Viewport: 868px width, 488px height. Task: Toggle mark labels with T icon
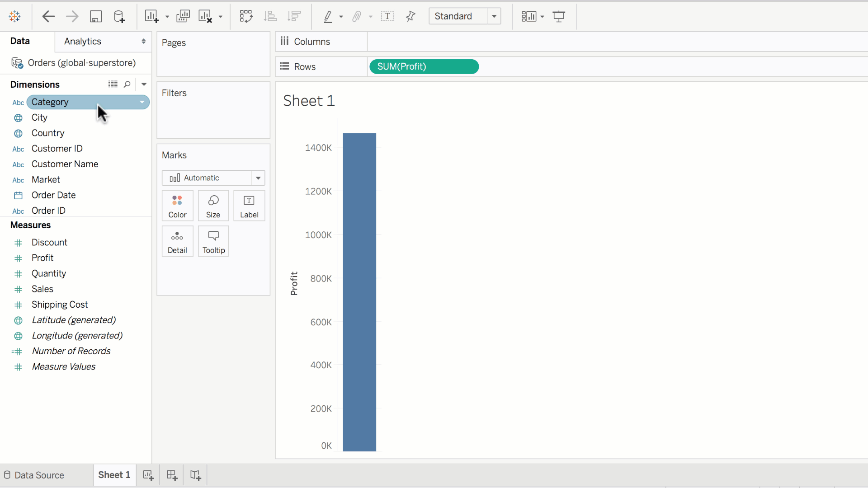tap(387, 17)
